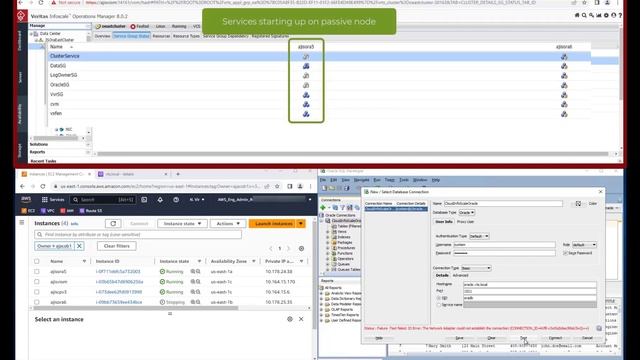Expand the Procedures tree node
The height and width of the screenshot is (360, 640).
click(328, 248)
